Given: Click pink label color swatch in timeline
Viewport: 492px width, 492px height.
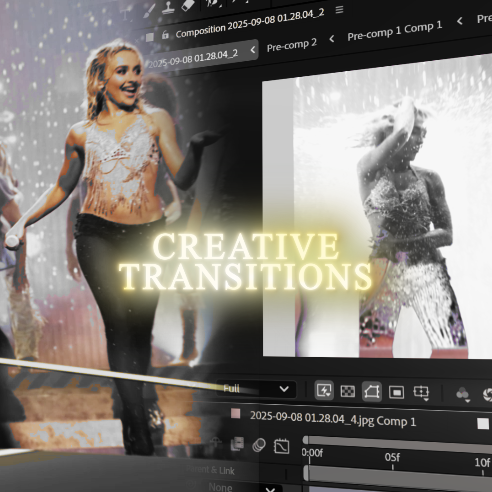Looking at the screenshot, I should (236, 414).
